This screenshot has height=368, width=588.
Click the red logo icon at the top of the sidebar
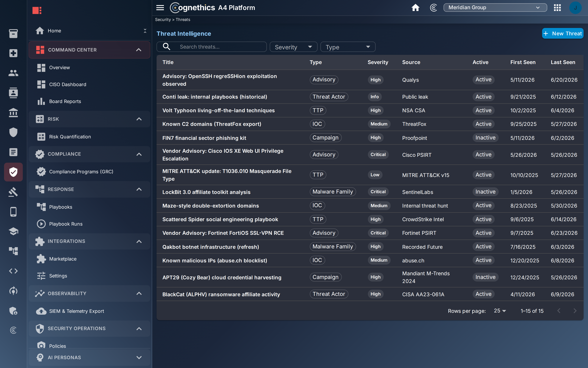click(37, 10)
